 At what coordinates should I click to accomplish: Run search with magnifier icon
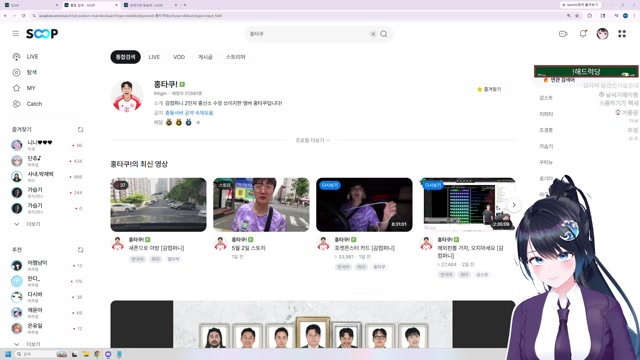pyautogui.click(x=384, y=34)
